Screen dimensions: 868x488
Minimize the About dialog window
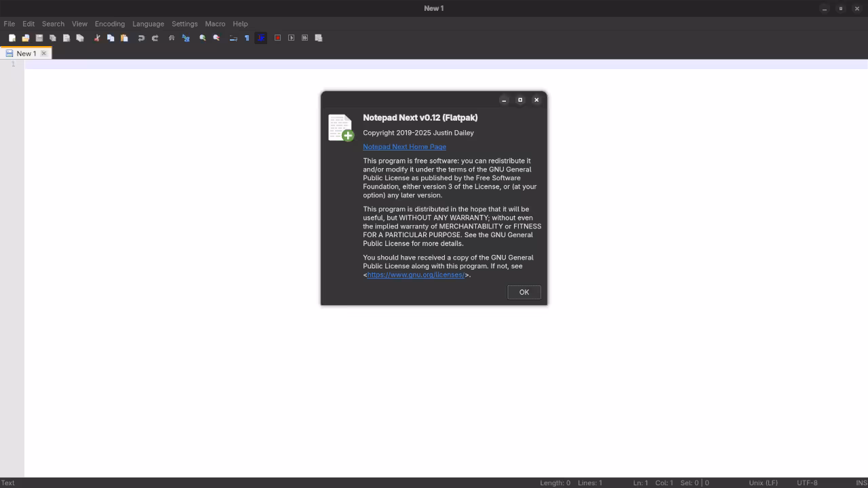click(x=504, y=100)
